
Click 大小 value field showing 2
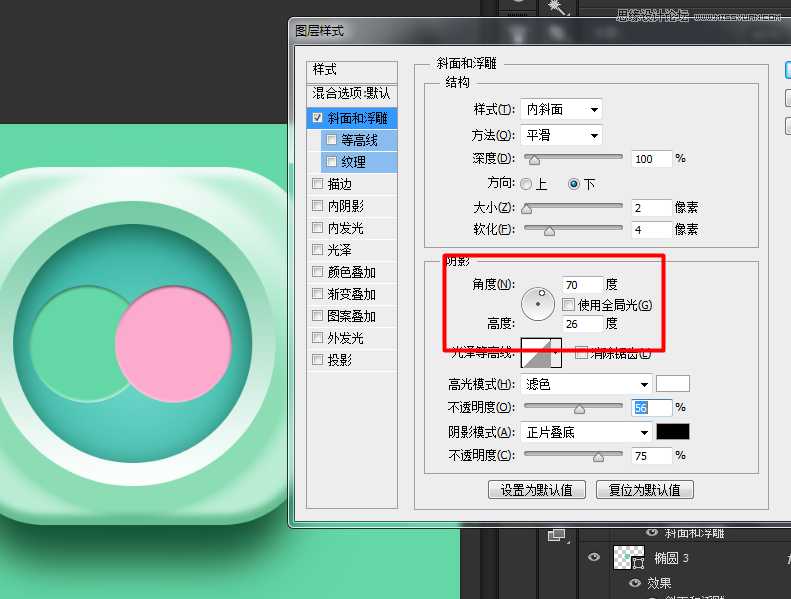652,207
